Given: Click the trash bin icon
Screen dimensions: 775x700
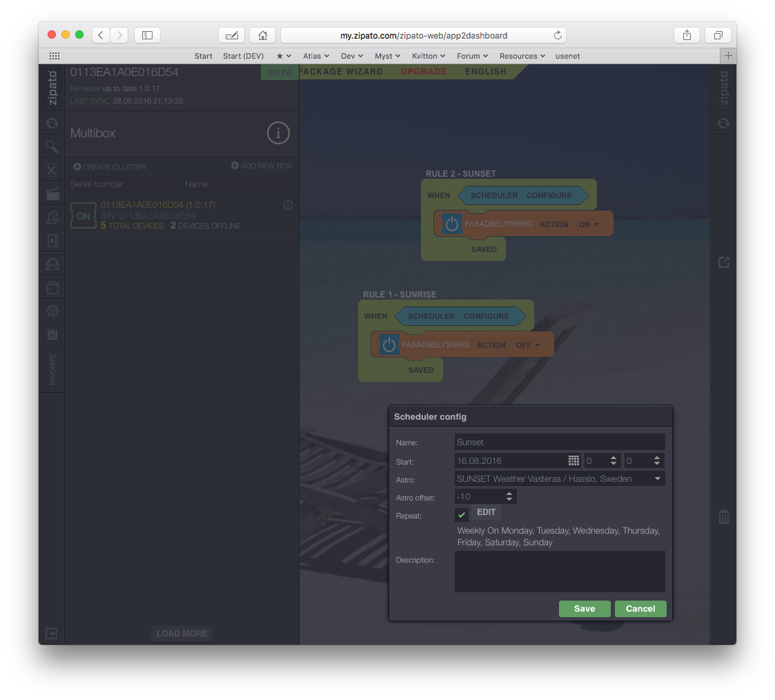Looking at the screenshot, I should point(723,517).
